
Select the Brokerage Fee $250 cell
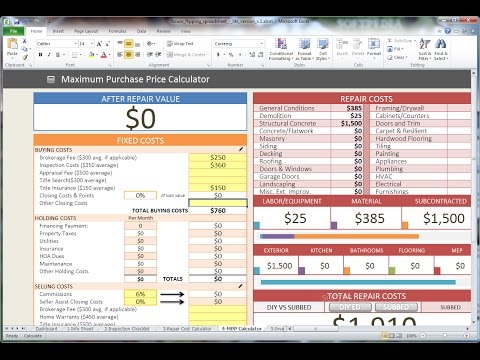(x=218, y=157)
